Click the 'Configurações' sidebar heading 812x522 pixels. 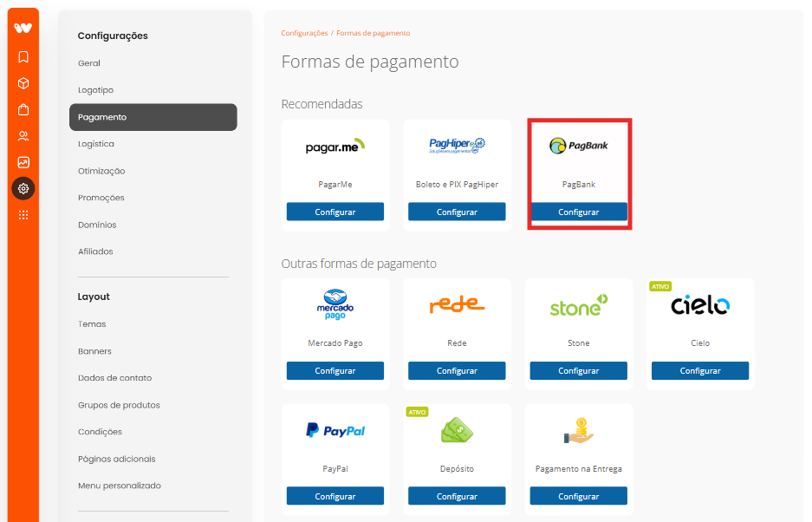click(113, 36)
